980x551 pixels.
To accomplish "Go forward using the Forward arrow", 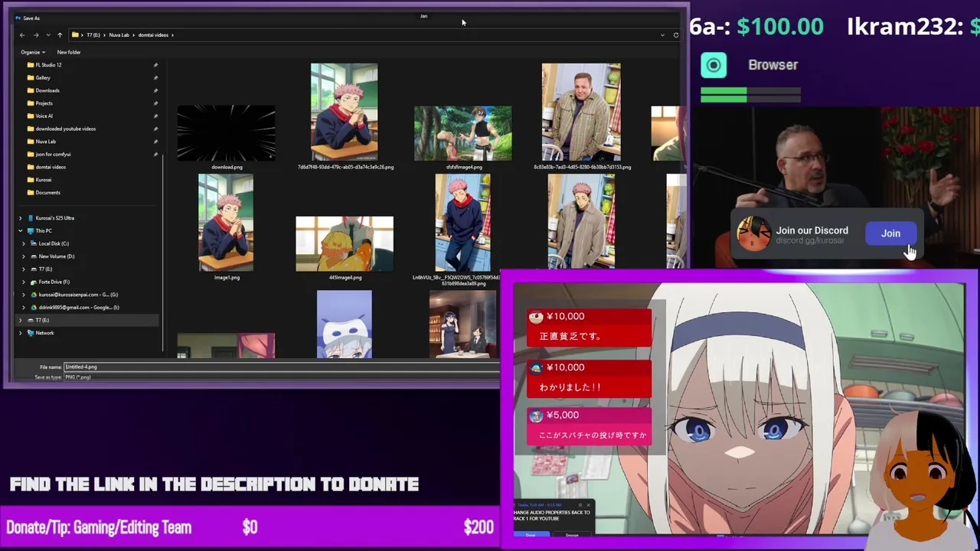I will click(x=35, y=35).
